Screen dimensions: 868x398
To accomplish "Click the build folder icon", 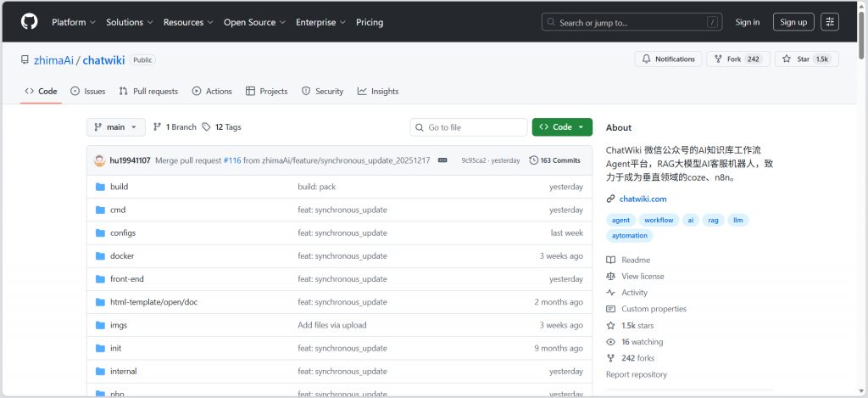I will tap(100, 187).
